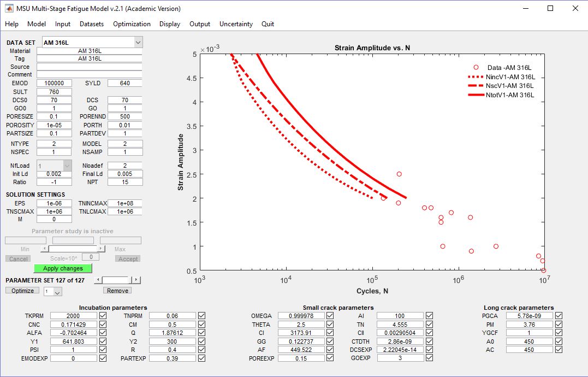588x377 pixels.
Task: Open the Optimization menu
Action: (x=132, y=24)
